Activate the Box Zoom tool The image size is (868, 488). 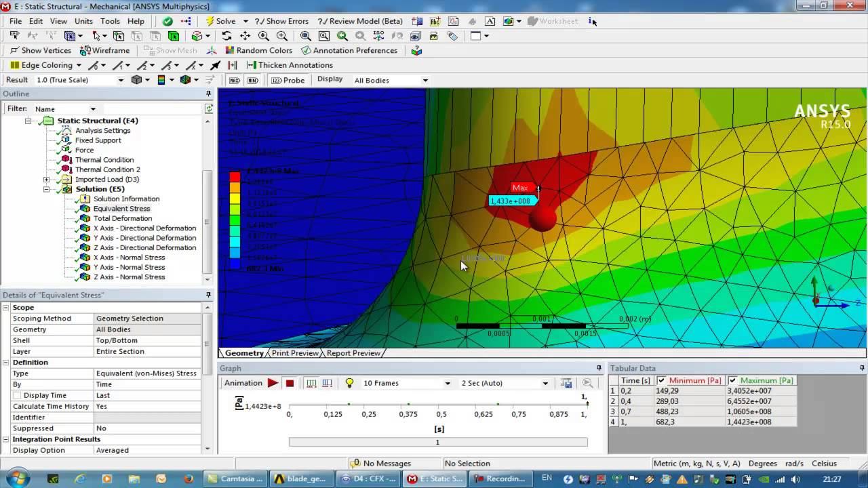[281, 36]
